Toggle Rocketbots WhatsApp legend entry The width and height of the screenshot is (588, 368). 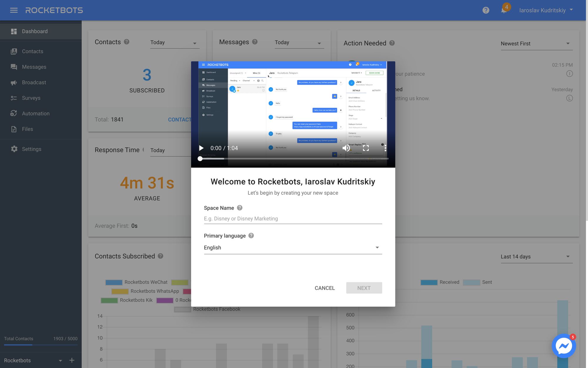[145, 291]
